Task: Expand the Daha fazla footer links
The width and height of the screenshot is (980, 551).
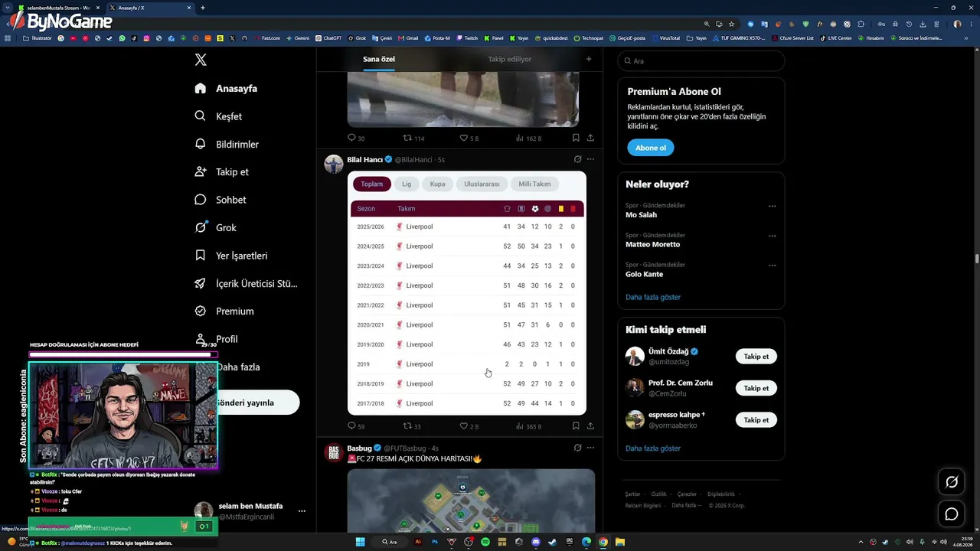Action: [686, 505]
